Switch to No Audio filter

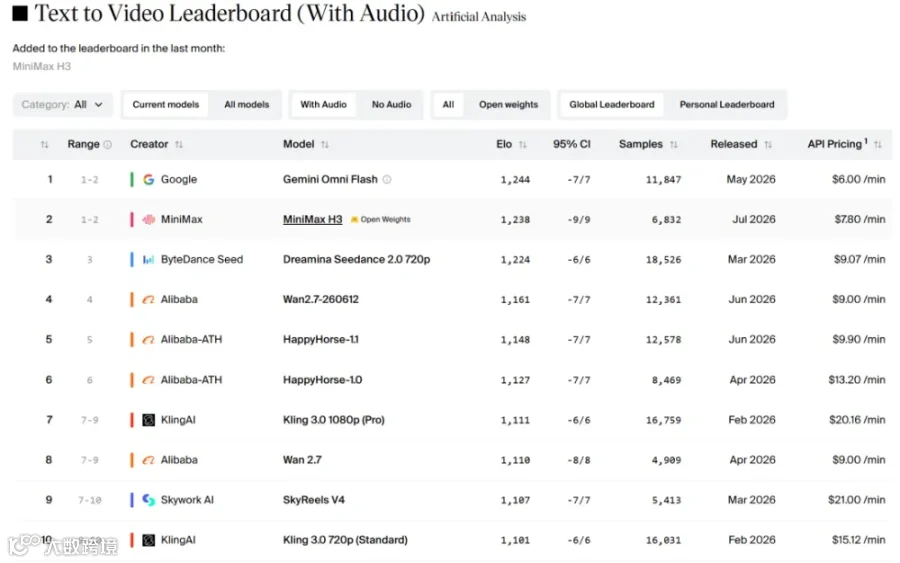(x=391, y=104)
